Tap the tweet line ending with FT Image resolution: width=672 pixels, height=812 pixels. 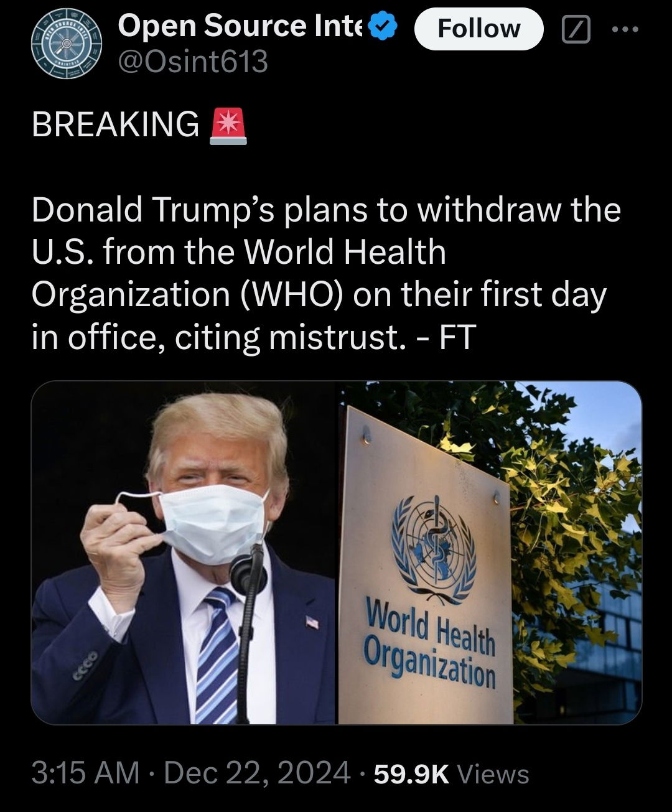tap(253, 338)
